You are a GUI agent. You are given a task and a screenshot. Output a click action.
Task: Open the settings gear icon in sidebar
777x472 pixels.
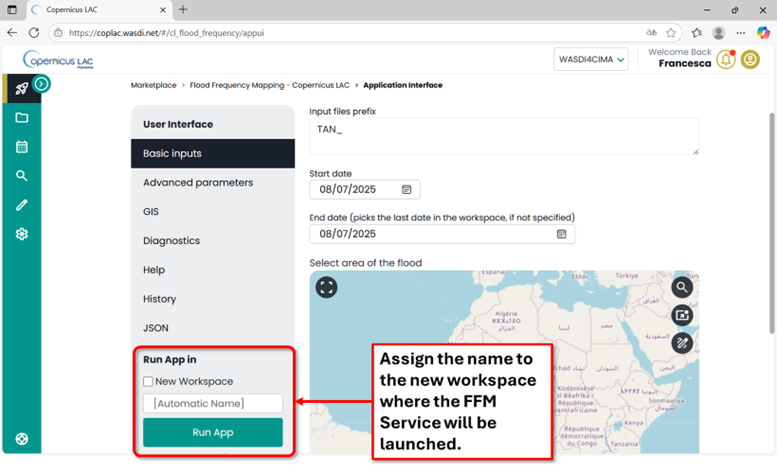click(21, 234)
